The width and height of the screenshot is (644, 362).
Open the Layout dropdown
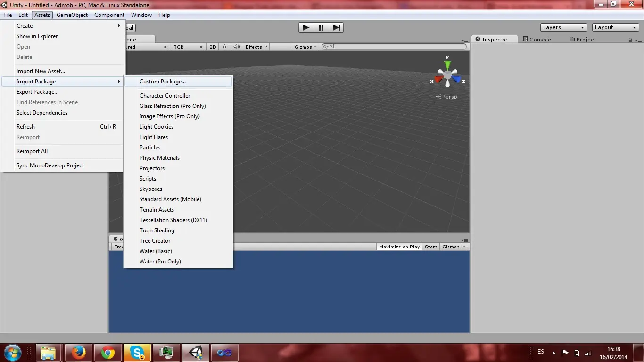coord(615,27)
